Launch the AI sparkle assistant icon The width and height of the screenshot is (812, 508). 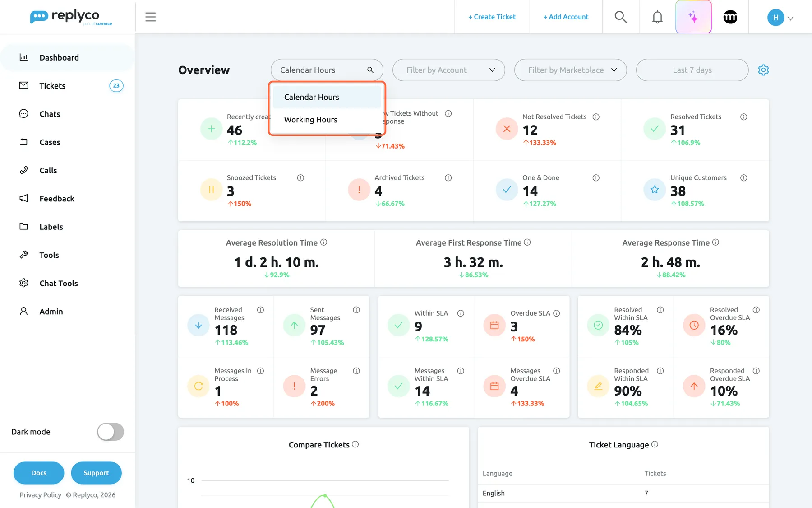pyautogui.click(x=693, y=17)
